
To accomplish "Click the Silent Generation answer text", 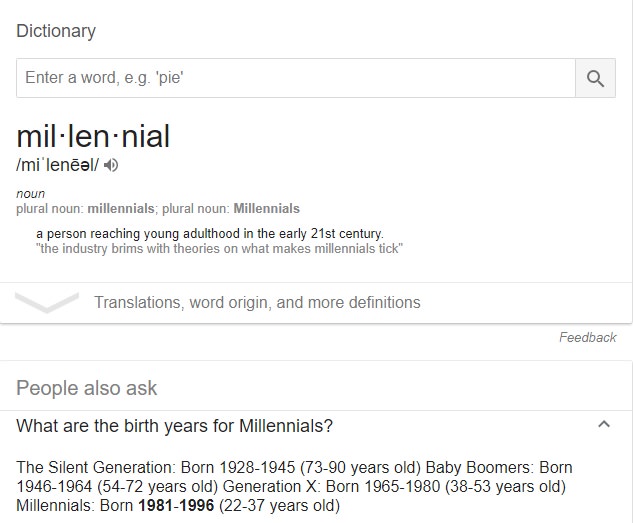I will pyautogui.click(x=218, y=467).
